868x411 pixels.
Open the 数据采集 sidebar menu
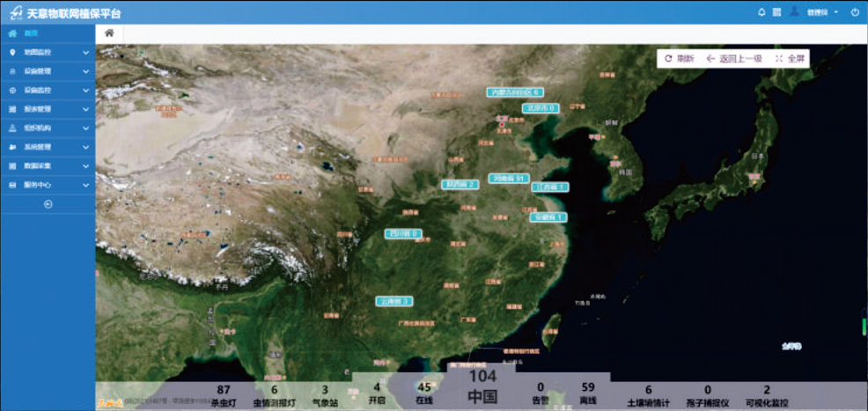[x=38, y=165]
